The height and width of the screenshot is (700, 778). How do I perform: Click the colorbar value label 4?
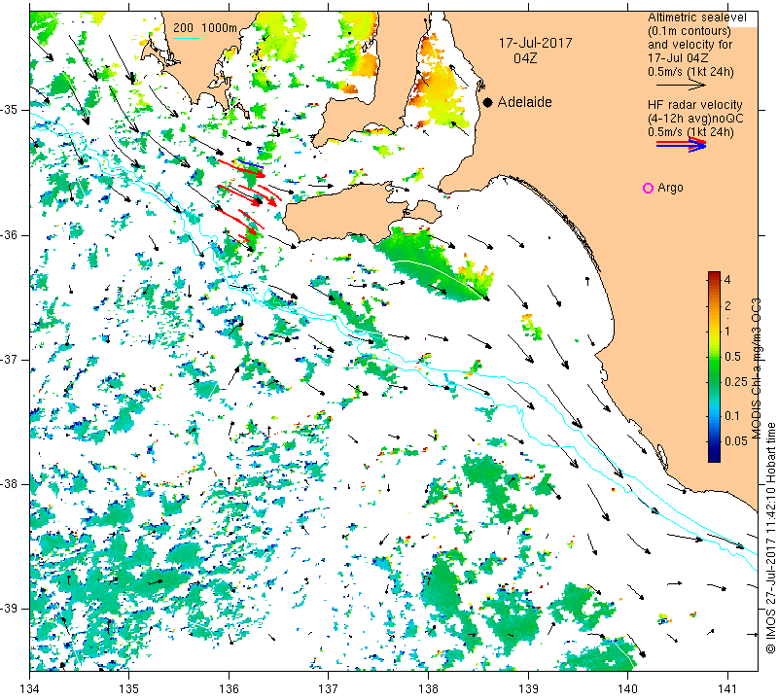click(727, 279)
